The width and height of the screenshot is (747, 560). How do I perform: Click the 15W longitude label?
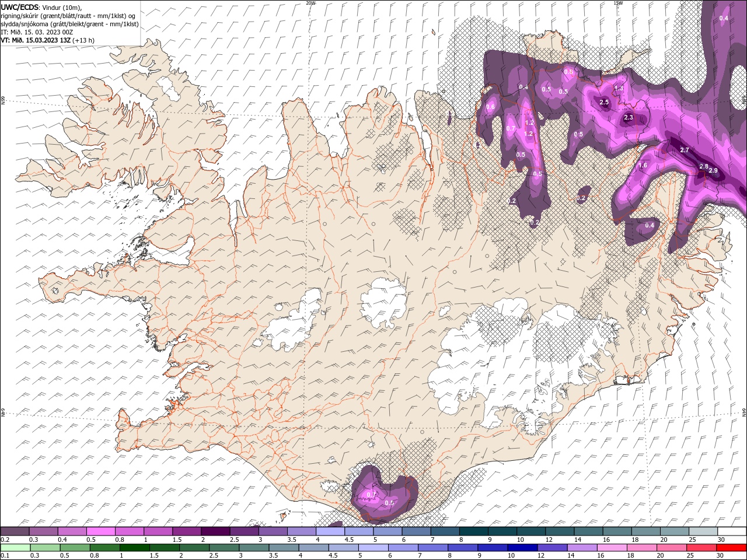click(x=618, y=2)
